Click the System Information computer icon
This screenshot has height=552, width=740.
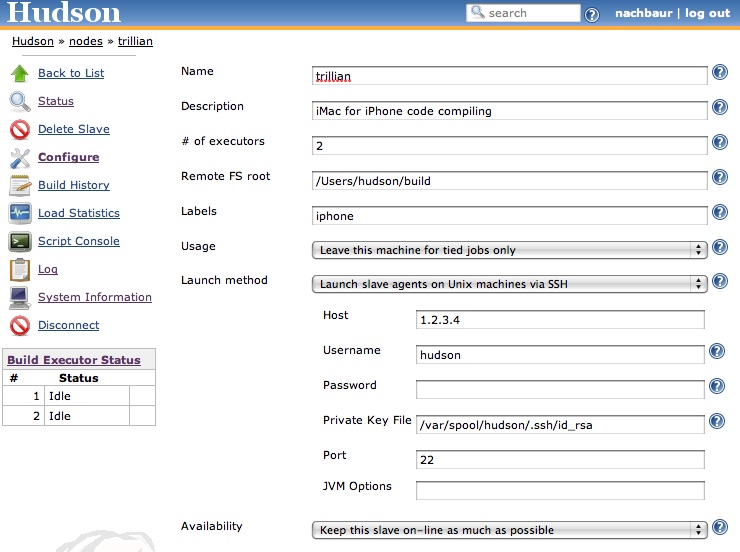pyautogui.click(x=20, y=297)
